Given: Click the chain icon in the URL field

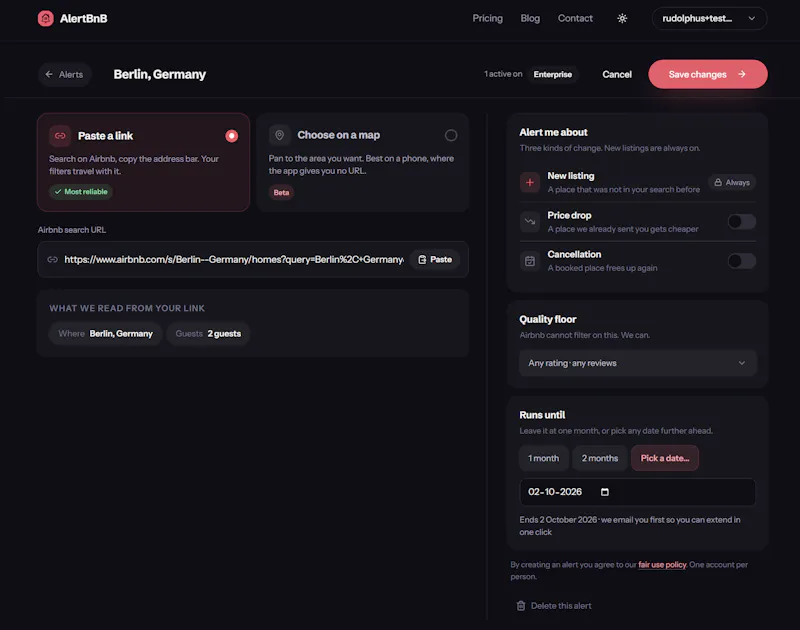Looking at the screenshot, I should (52, 260).
